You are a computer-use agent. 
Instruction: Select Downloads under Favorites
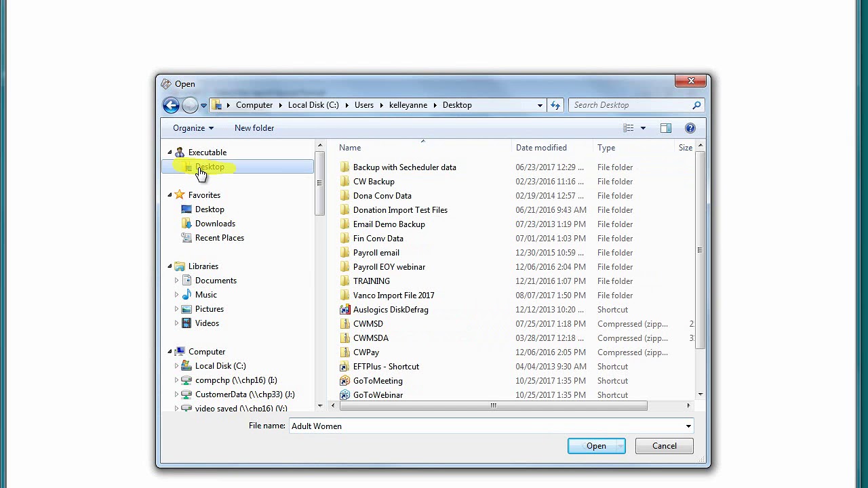click(215, 223)
